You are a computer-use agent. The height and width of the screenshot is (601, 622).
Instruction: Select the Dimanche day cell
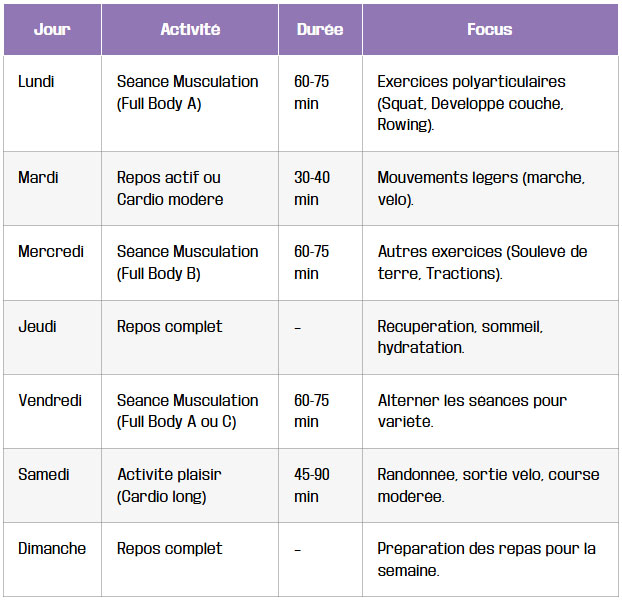(x=52, y=548)
